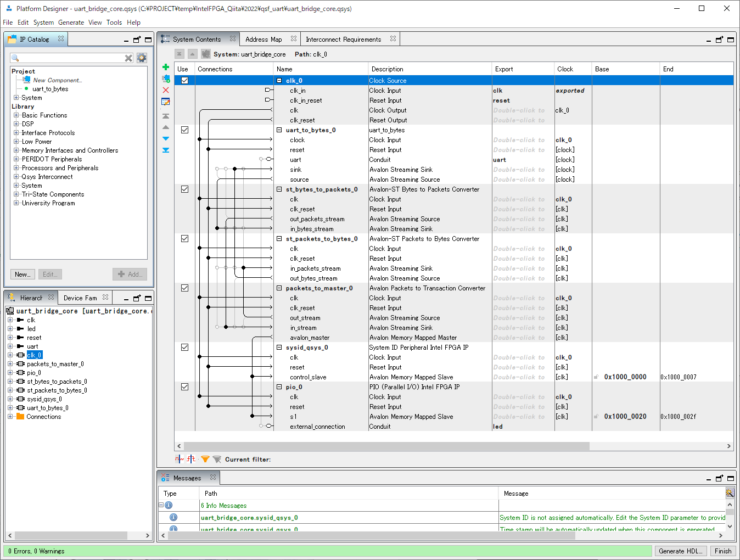Open search settings gear in IP Catalog
The height and width of the screenshot is (560, 740).
click(142, 57)
